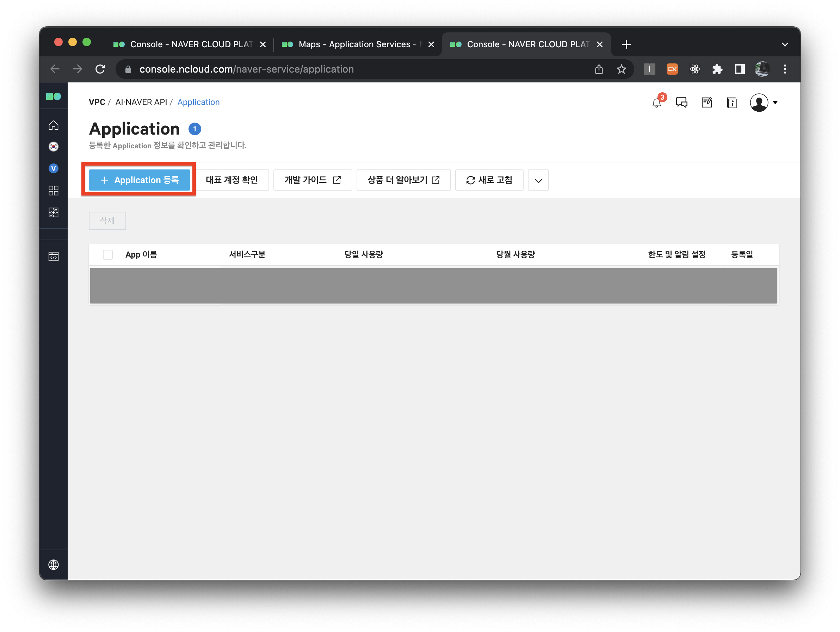
Task: Click the gray I extension icon
Action: [649, 69]
